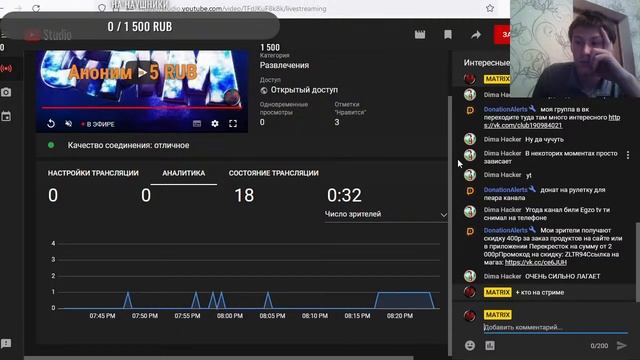Click the preview progress bar
The height and width of the screenshot is (360, 640).
142,108
